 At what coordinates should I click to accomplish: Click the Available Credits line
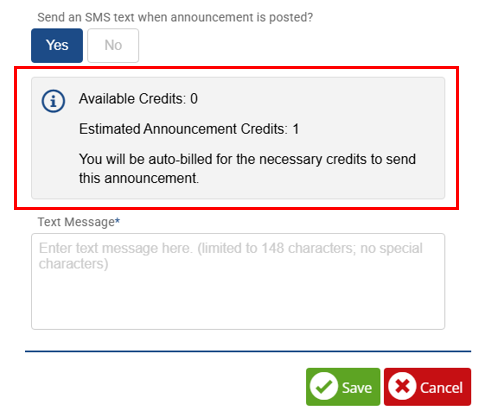click(x=138, y=99)
